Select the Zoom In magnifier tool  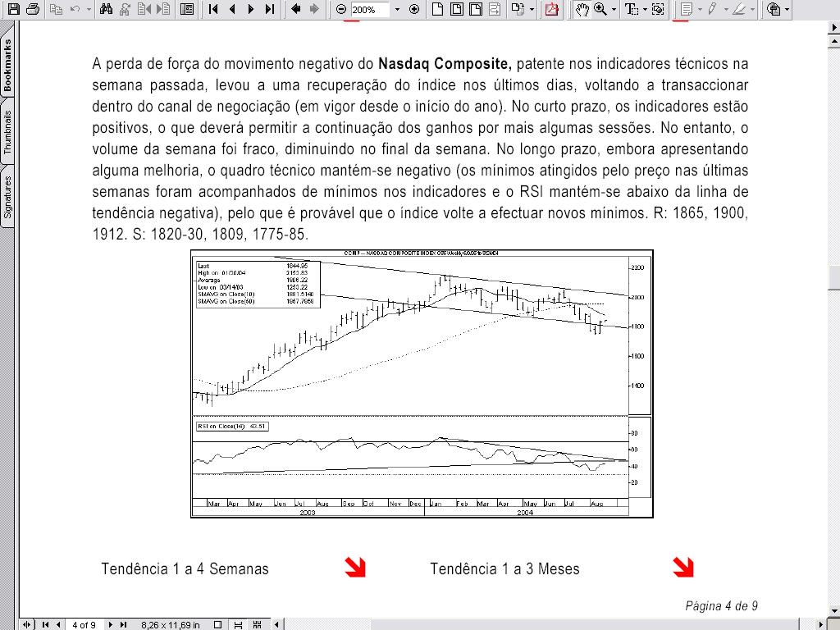[x=600, y=8]
